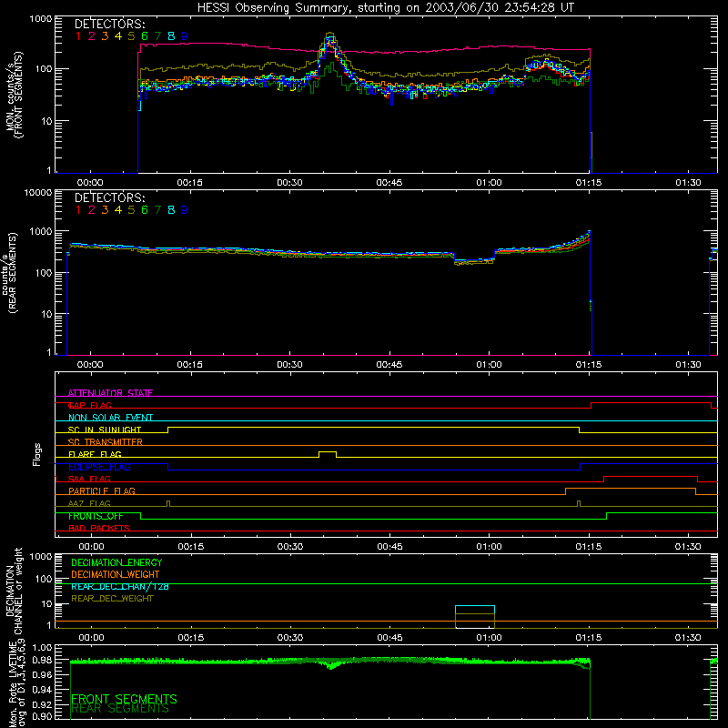Click the 10000 y-axis value on rear segments plot
This screenshot has height=728, width=728.
(38, 192)
